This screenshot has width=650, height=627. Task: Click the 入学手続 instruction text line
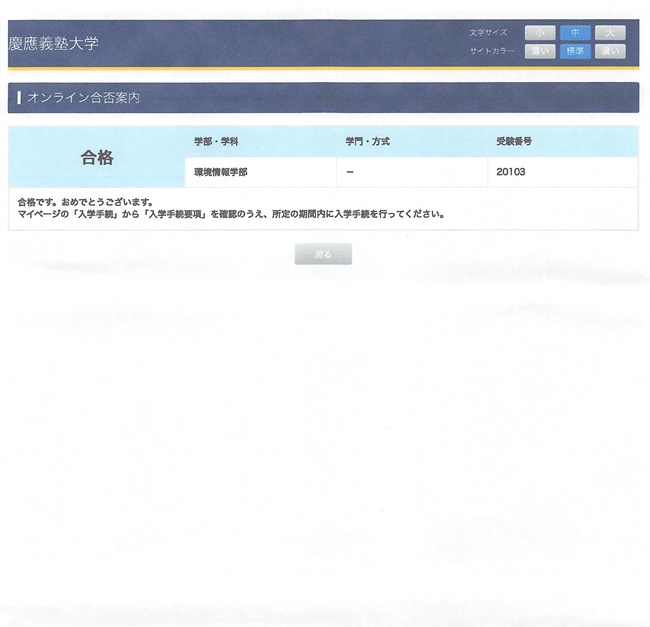pyautogui.click(x=231, y=214)
